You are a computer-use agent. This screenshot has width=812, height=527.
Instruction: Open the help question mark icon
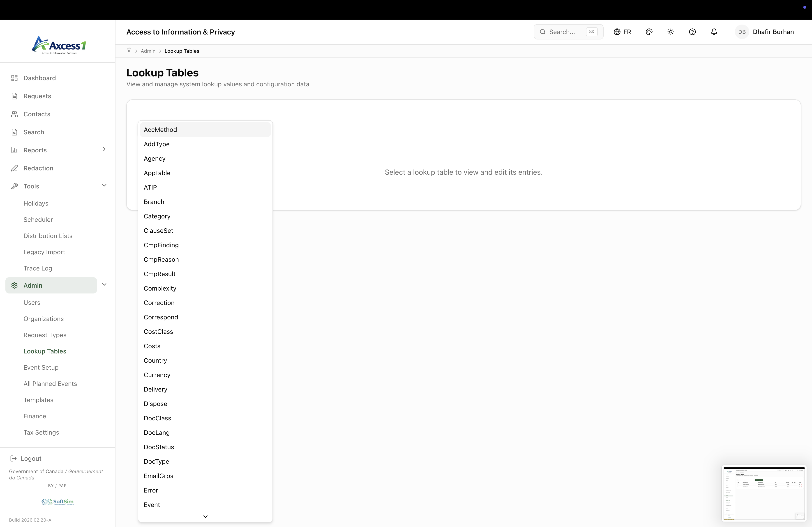pyautogui.click(x=692, y=32)
